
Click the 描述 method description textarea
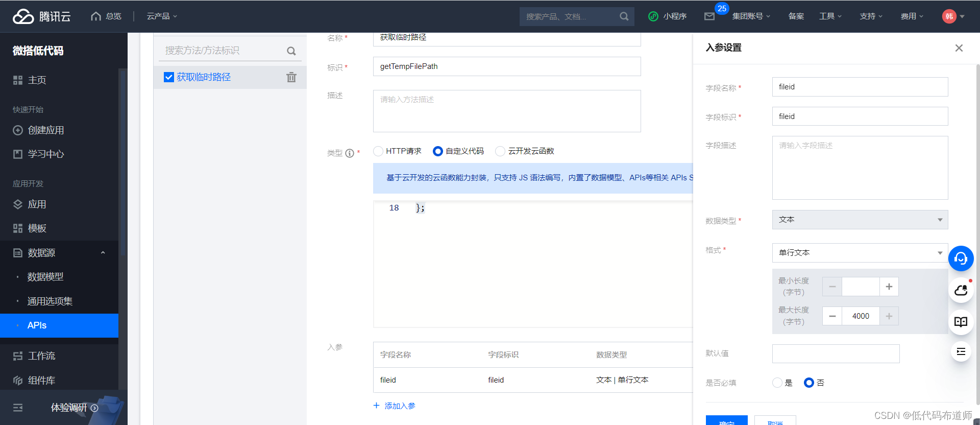coord(507,111)
